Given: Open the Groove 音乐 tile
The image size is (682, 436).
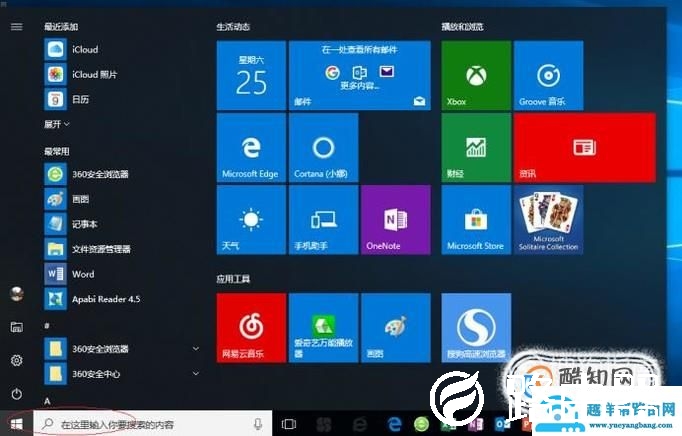Looking at the screenshot, I should point(548,75).
